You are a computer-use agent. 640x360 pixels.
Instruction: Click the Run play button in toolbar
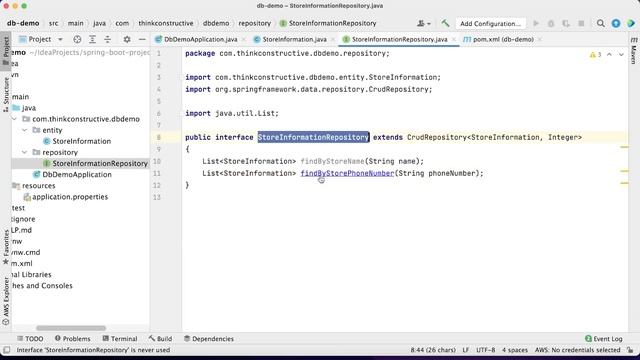[x=536, y=23]
